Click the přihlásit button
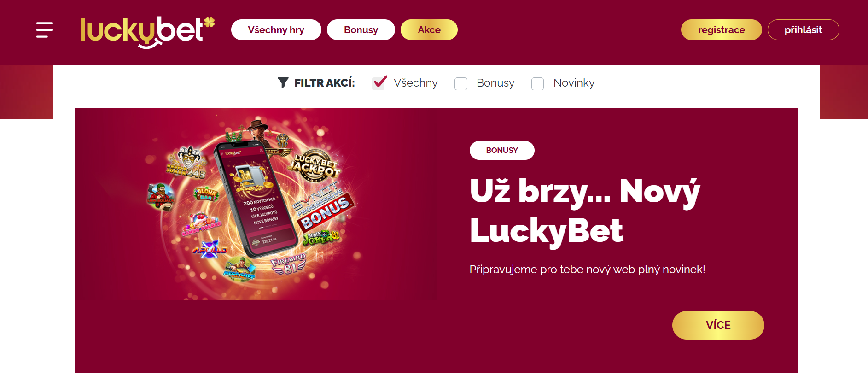Screen dimensions: 868x375 (804, 30)
